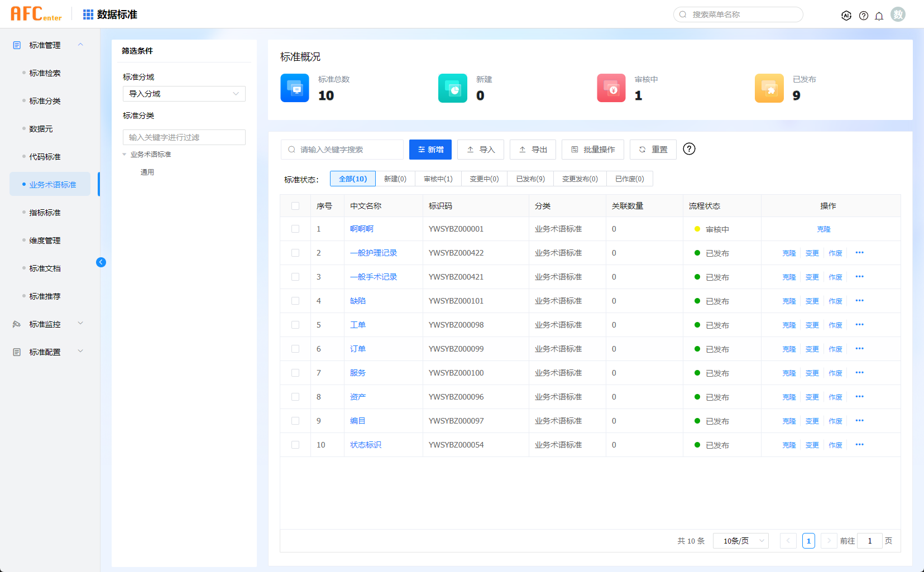This screenshot has height=572, width=924.
Task: Collapse sidebar using blue arrow handle
Action: (101, 262)
